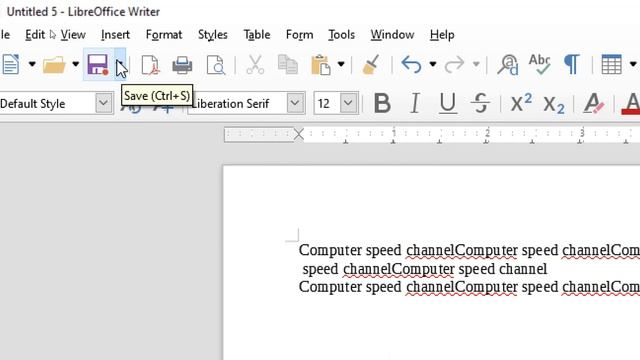Open the Format menu

point(164,35)
